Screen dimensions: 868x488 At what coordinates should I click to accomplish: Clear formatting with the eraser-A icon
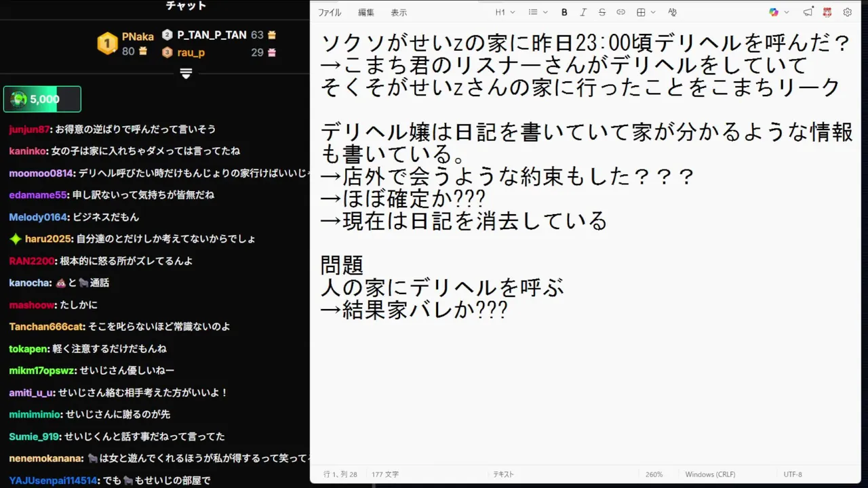click(x=673, y=12)
